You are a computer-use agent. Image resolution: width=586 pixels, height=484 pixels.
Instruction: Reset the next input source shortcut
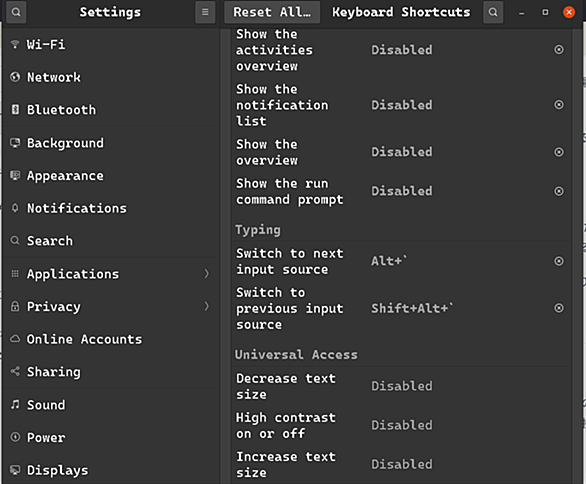[x=559, y=261]
